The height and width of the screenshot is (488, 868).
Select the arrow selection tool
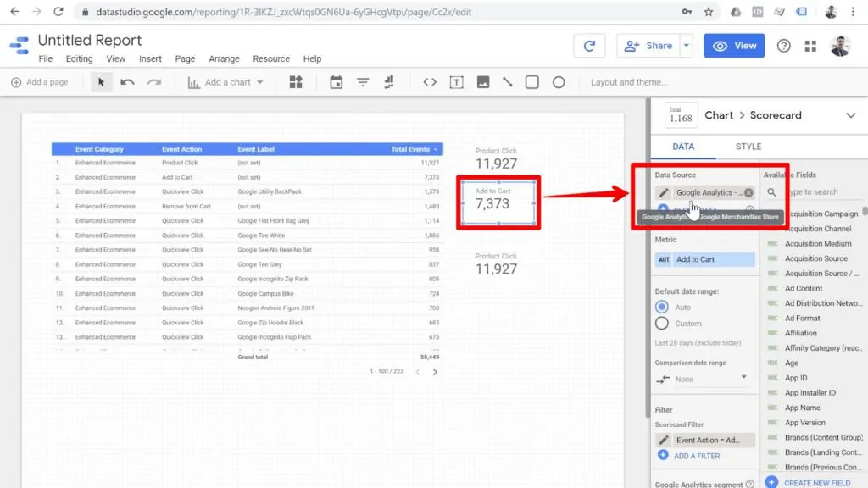click(x=102, y=82)
